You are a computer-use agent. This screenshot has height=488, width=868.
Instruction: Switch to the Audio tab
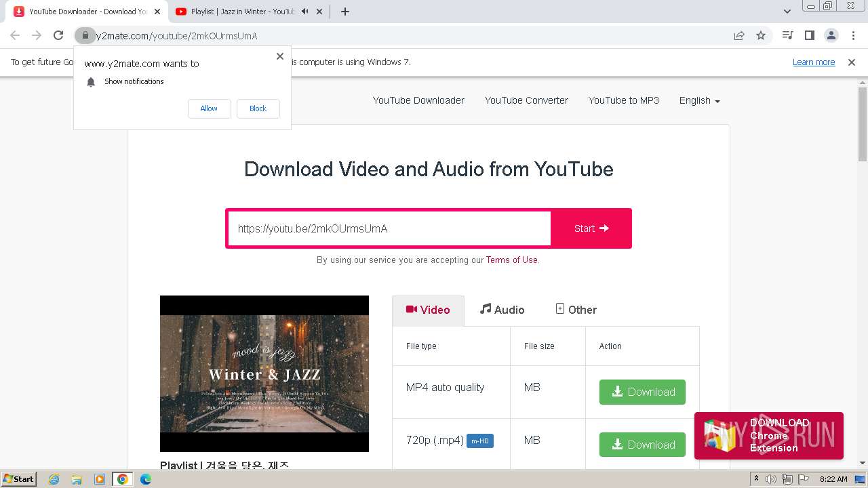coord(502,310)
